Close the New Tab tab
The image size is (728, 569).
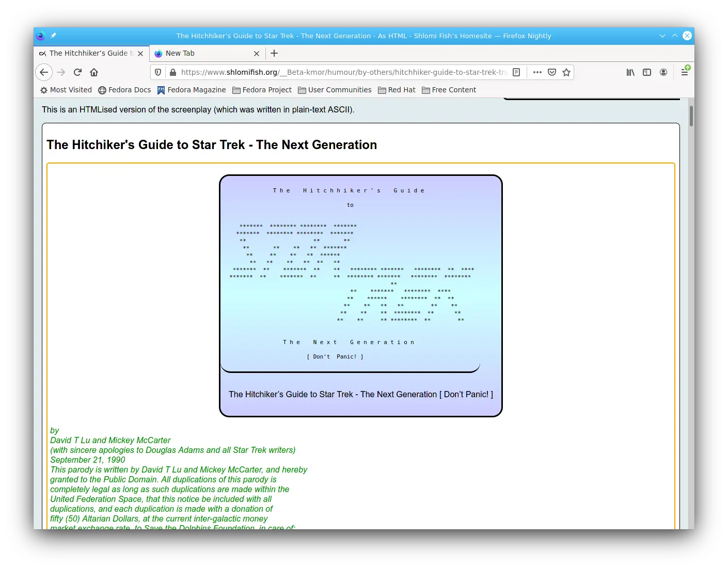click(x=257, y=54)
